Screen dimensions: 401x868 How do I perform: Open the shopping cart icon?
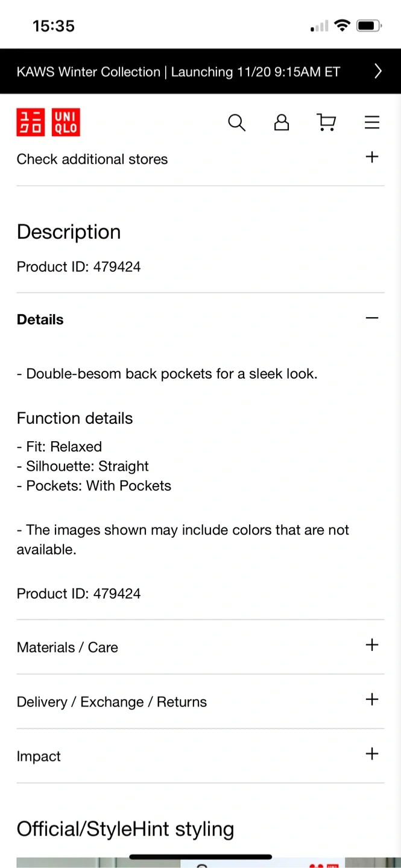click(326, 123)
